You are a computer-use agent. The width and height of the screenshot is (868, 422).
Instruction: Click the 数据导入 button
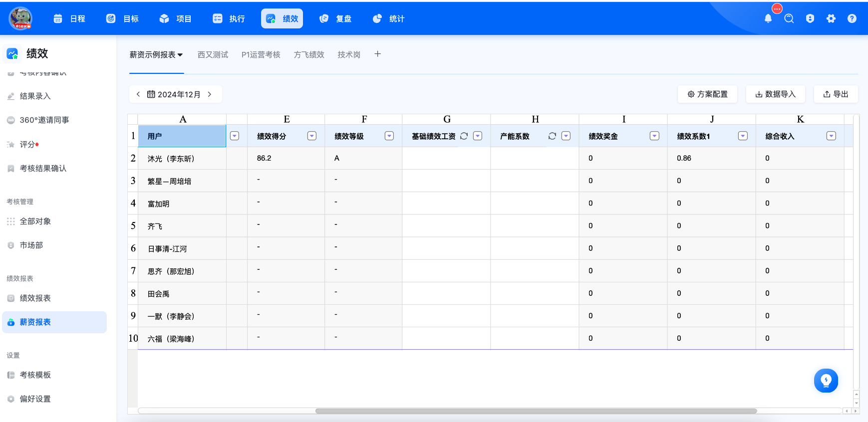[x=775, y=94]
